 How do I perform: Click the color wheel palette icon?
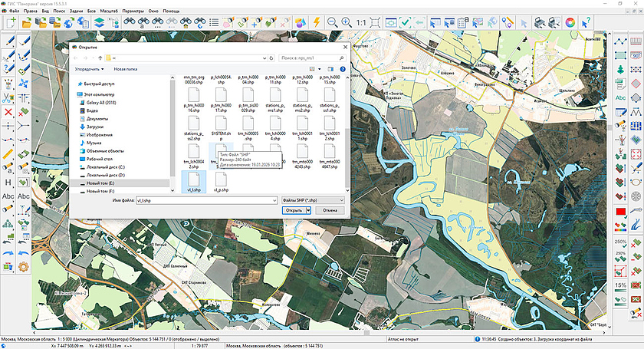[570, 23]
